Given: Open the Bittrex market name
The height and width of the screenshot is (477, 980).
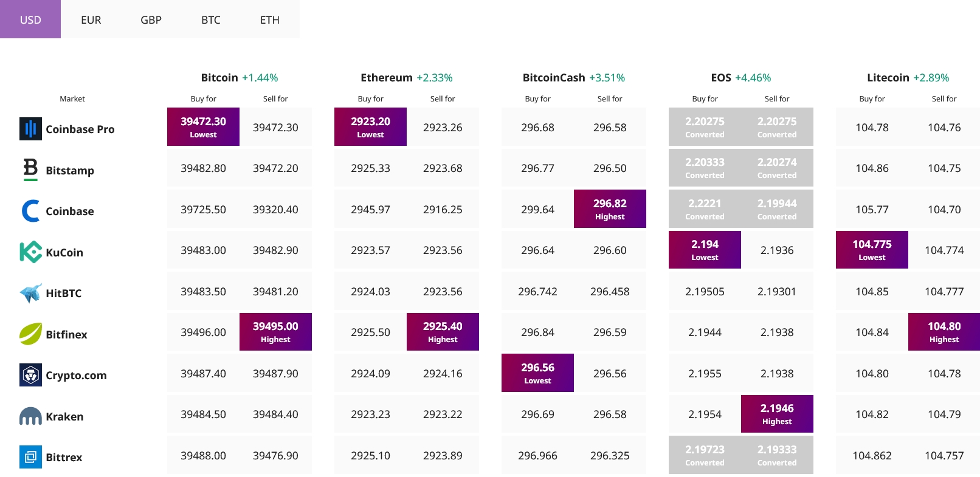Looking at the screenshot, I should point(64,457).
